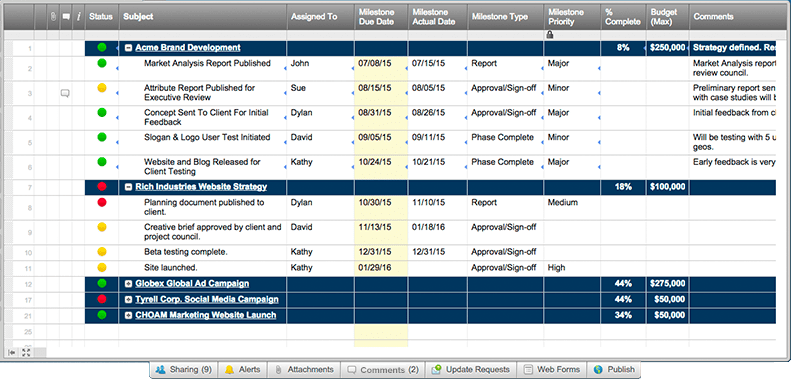Viewport: 791px width, 379px height.
Task: Open the Update Requests tab
Action: coord(471,369)
